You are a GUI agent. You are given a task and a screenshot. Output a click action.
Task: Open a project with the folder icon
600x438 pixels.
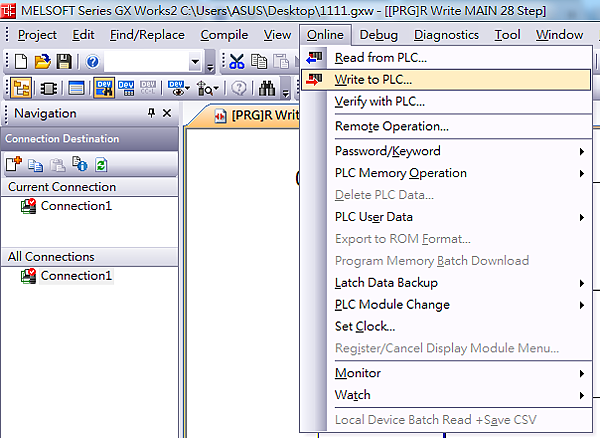42,61
